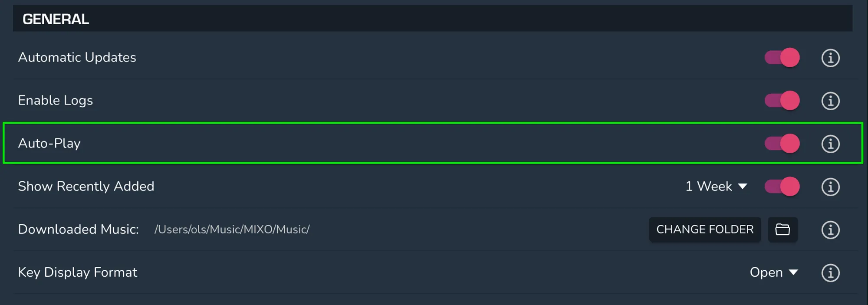Image resolution: width=868 pixels, height=305 pixels.
Task: Select the Show Recently Added label
Action: click(86, 187)
